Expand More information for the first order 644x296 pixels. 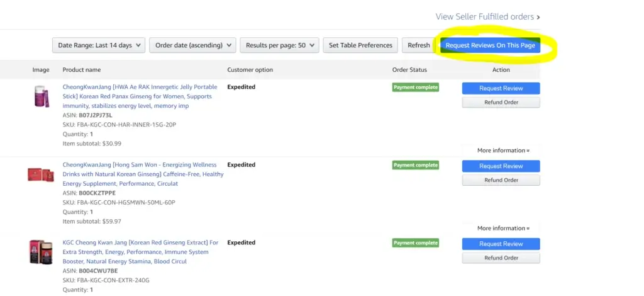(x=502, y=151)
